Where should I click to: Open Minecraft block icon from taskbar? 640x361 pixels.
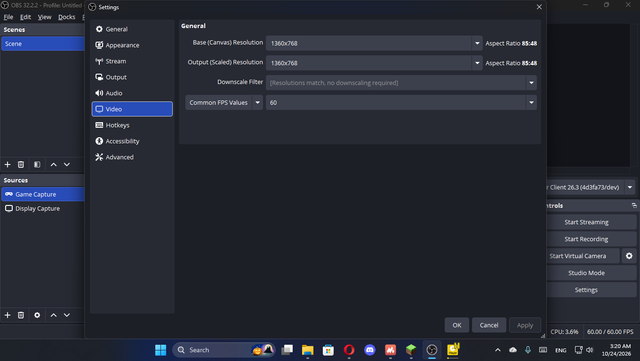tap(411, 350)
